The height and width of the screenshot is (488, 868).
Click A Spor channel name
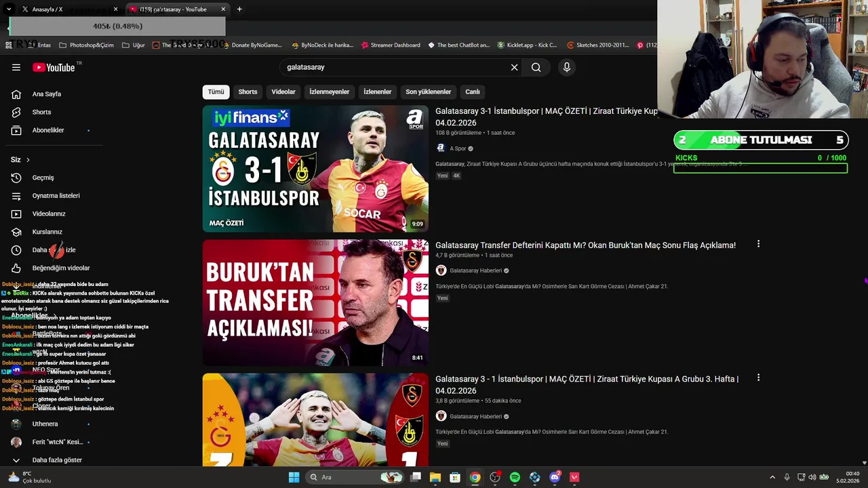pos(458,148)
